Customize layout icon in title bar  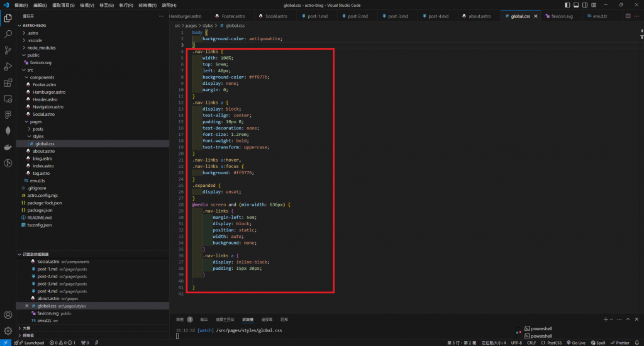tap(594, 5)
